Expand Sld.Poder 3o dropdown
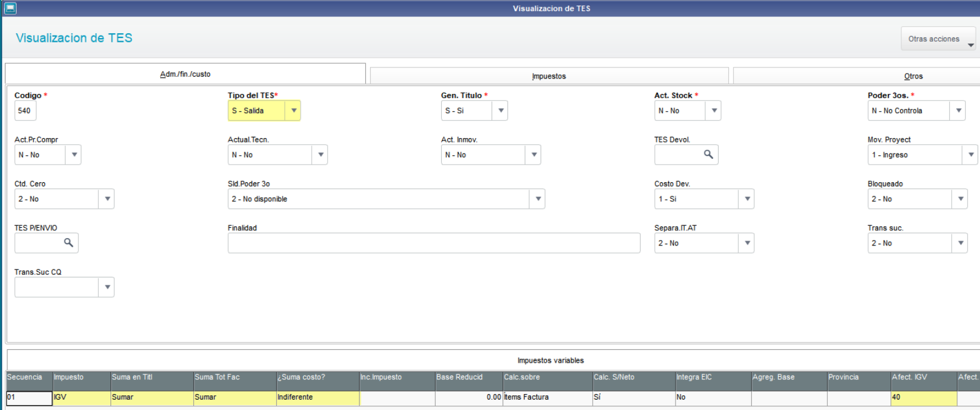Viewport: 980px width, 410px height. (538, 199)
